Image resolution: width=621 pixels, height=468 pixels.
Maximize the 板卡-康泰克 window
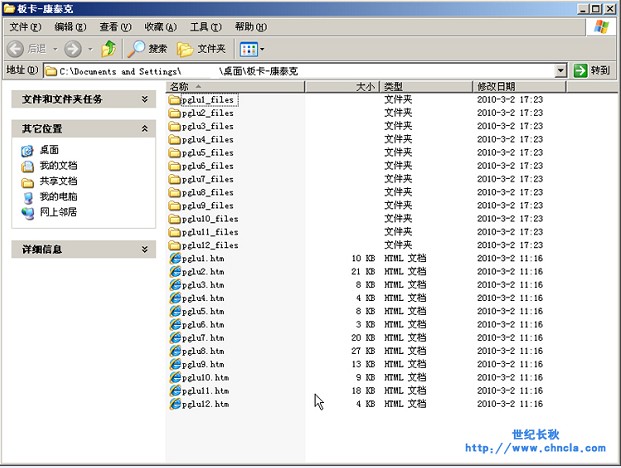pyautogui.click(x=596, y=8)
